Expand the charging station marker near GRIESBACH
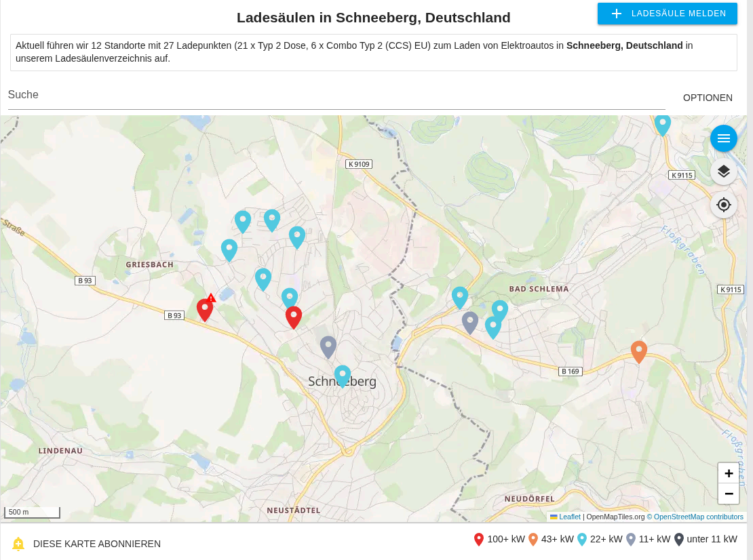Screen dimensions: 753x560 coord(229,248)
